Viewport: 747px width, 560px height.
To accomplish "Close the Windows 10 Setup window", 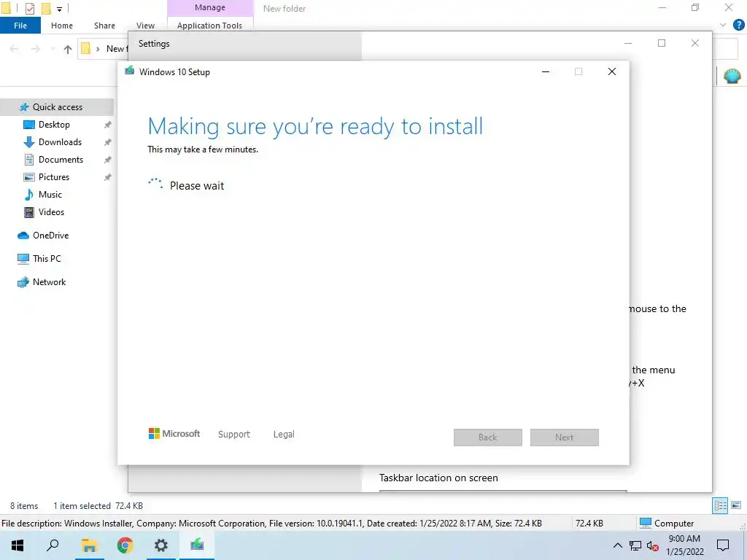I will point(612,72).
